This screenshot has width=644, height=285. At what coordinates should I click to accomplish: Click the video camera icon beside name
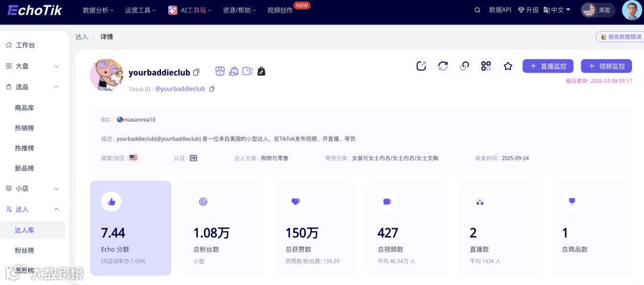pos(247,71)
